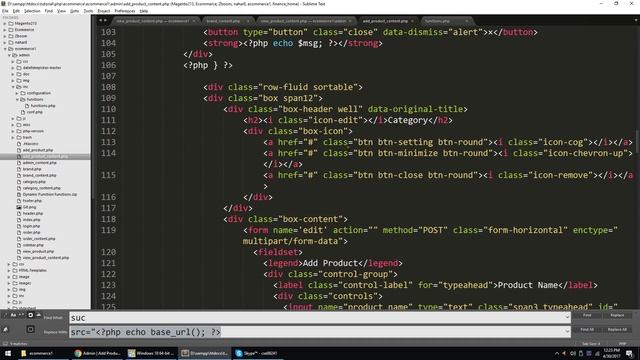640x360 pixels.
Task: Expand the datetimepicker-master folder
Action: click(13, 68)
